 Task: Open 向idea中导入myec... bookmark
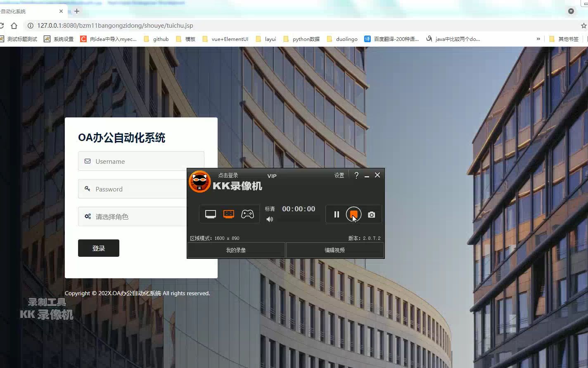109,39
